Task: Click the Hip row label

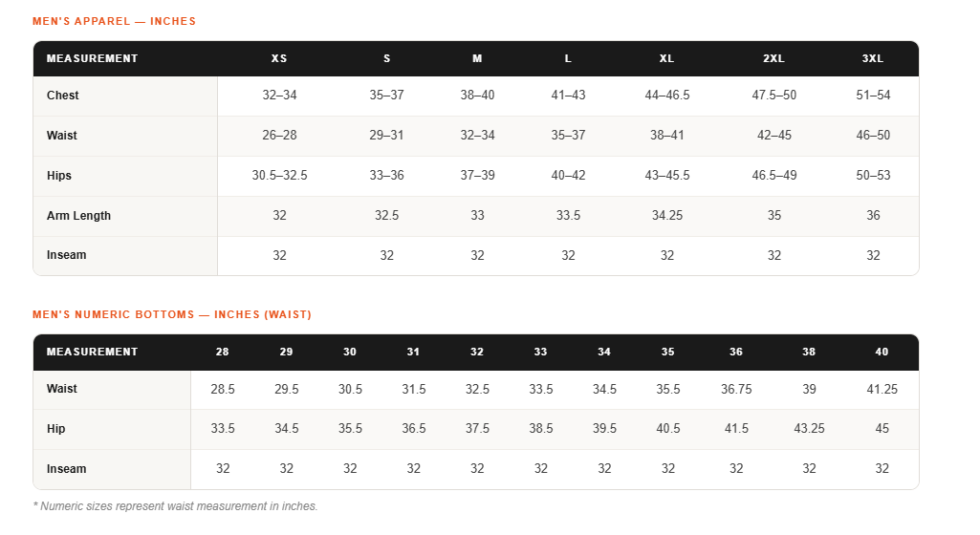Action: pyautogui.click(x=55, y=429)
